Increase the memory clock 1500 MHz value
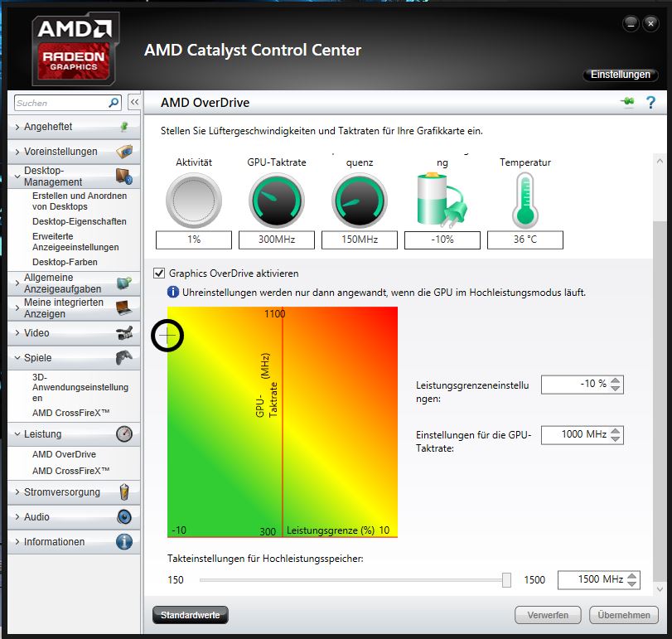 click(x=631, y=576)
